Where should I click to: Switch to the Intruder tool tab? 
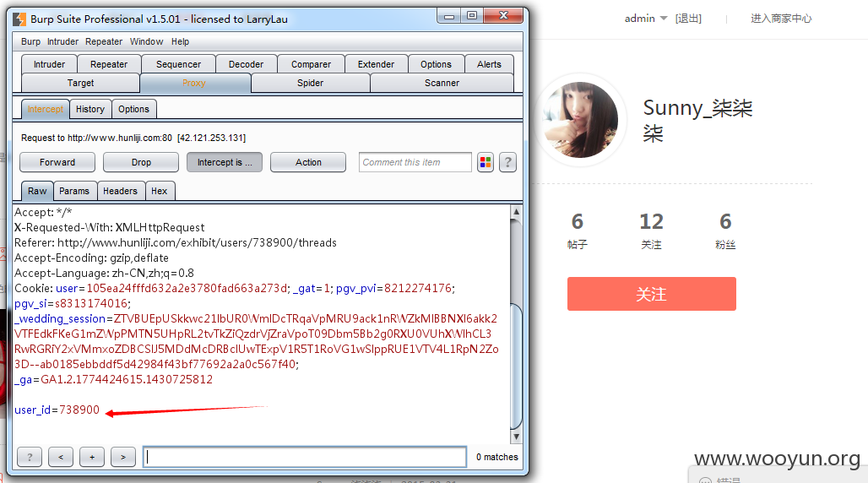click(x=49, y=64)
